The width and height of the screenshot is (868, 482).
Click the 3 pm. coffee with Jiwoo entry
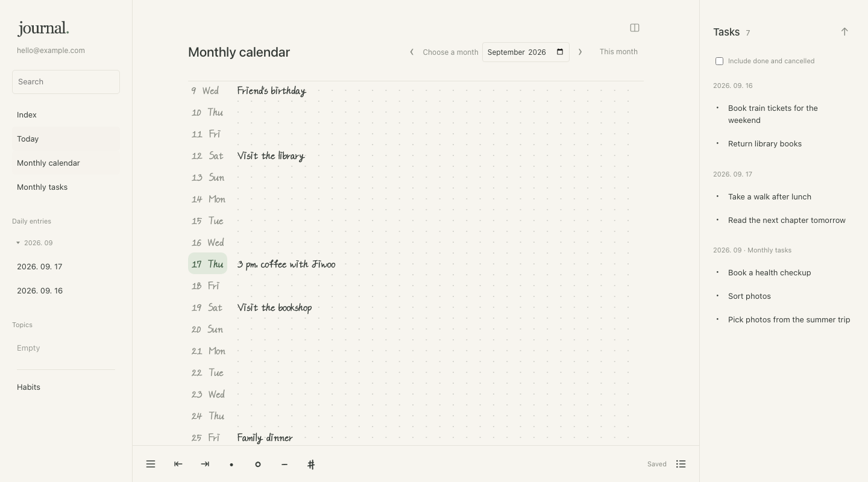pos(286,264)
